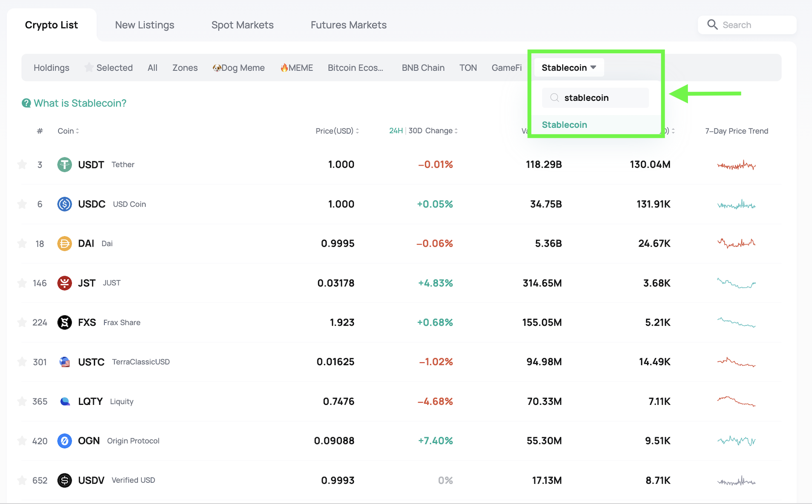
Task: Click the DAI coin logo
Action: [x=64, y=244]
